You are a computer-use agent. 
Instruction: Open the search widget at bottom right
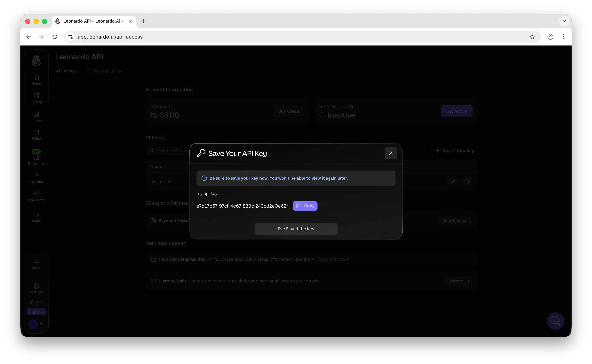pyautogui.click(x=555, y=321)
